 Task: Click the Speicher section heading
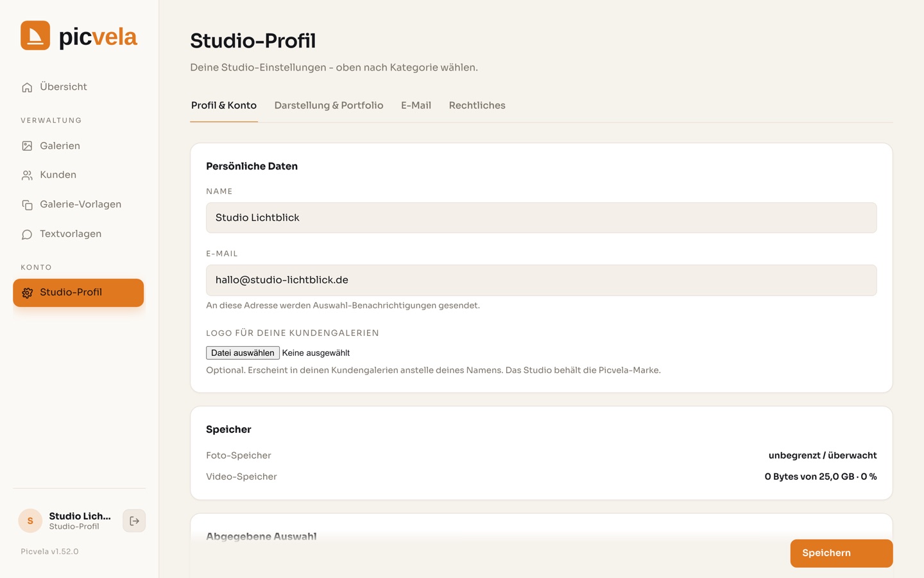(228, 429)
